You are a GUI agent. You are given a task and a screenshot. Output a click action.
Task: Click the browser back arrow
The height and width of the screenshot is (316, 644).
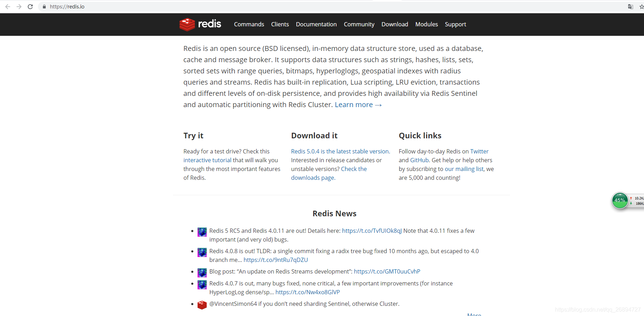pos(8,7)
